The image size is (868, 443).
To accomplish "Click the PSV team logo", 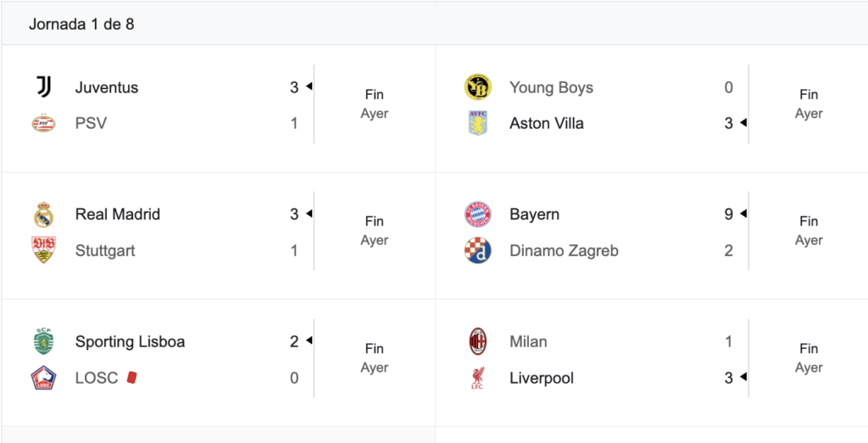I will click(x=44, y=123).
